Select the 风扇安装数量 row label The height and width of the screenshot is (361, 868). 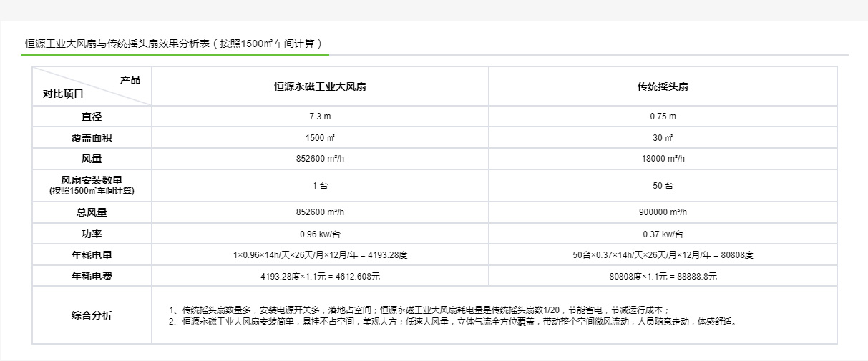point(92,185)
